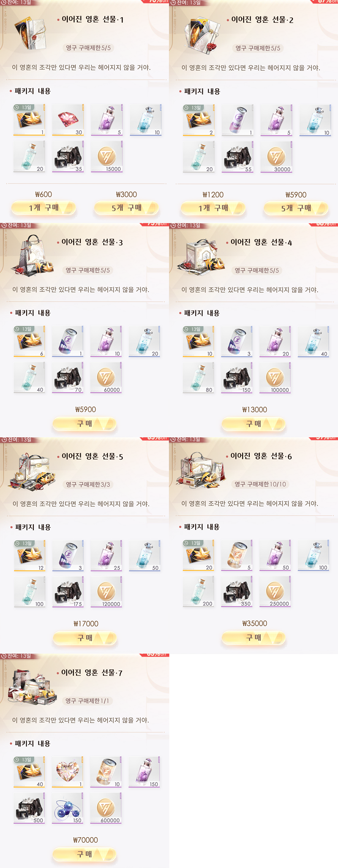Click the purple perfume bottle showing 150
The width and height of the screenshot is (338, 868).
tap(144, 772)
